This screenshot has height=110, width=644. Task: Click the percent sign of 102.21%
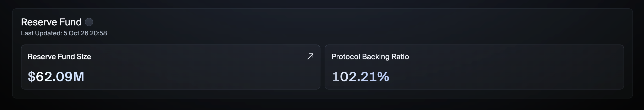pyautogui.click(x=384, y=77)
